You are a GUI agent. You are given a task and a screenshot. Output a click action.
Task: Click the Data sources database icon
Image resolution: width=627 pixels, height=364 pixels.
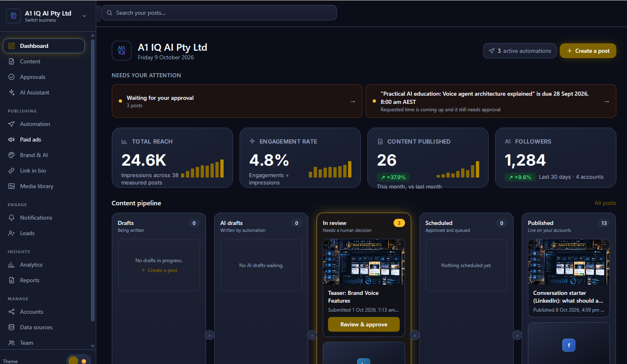(11, 327)
